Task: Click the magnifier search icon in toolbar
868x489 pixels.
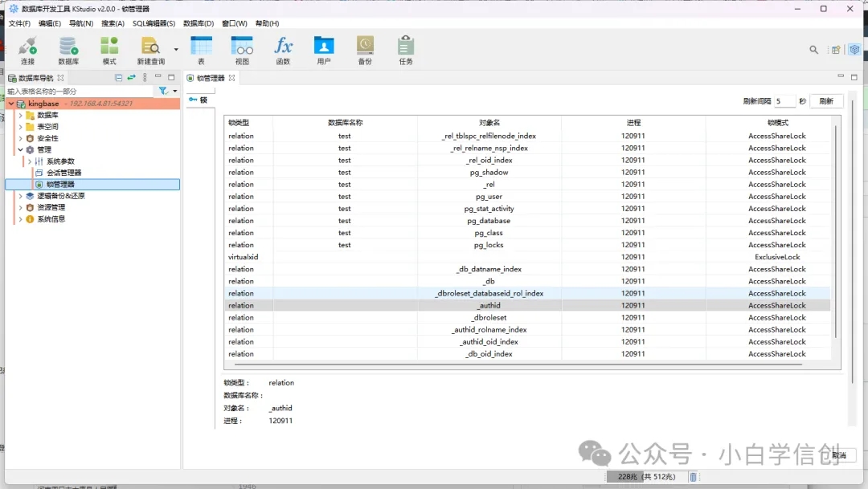Action: click(x=813, y=50)
